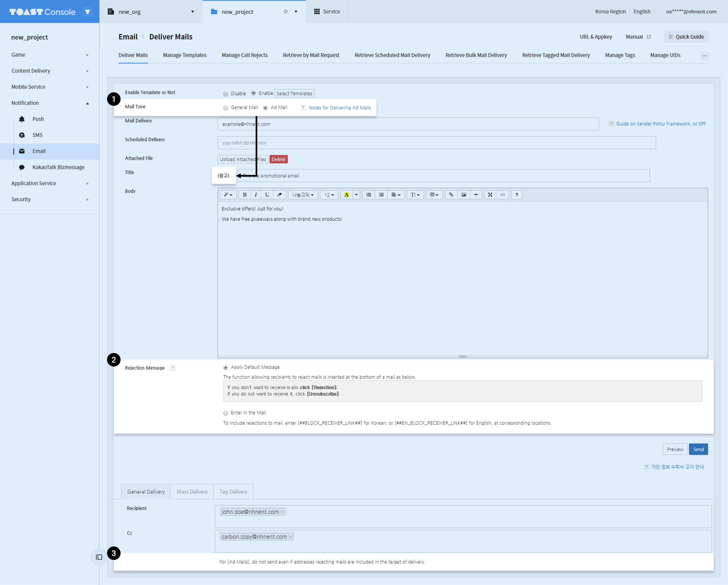
Task: Switch editor to fullscreen mode
Action: coord(490,195)
